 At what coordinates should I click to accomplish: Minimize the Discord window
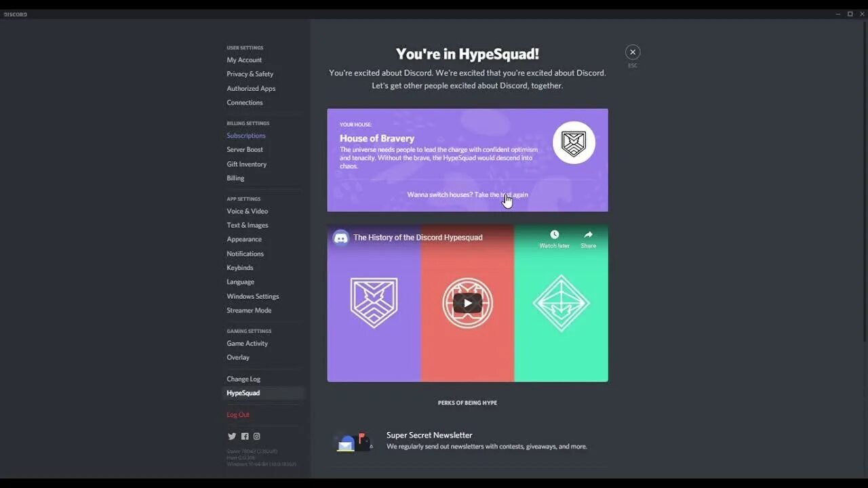tap(838, 14)
